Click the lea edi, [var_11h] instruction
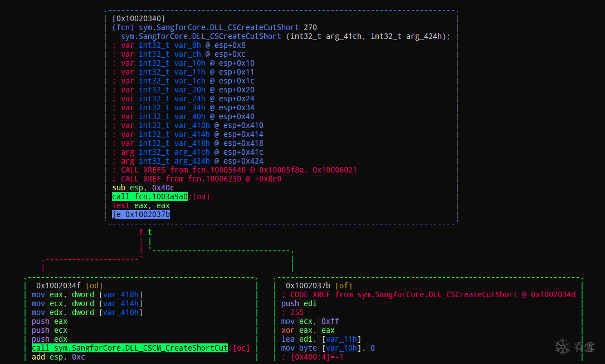The height and width of the screenshot is (364, 605). click(321, 339)
